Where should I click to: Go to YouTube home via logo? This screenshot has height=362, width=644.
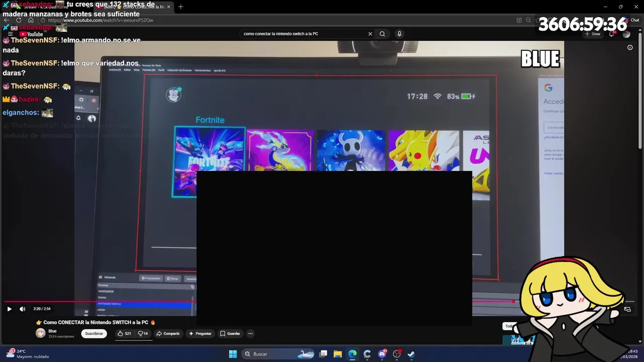31,34
